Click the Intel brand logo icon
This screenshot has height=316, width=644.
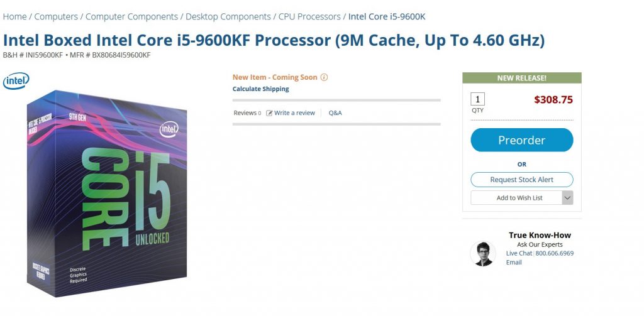point(16,81)
